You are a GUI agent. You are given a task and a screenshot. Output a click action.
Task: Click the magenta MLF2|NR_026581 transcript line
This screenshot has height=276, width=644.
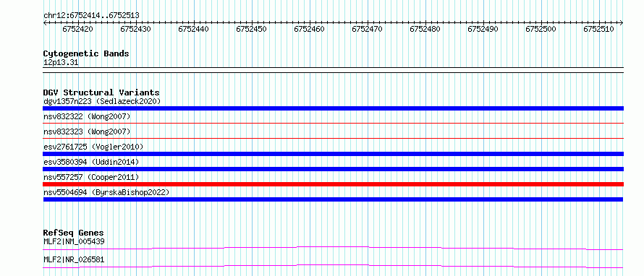click(x=333, y=267)
